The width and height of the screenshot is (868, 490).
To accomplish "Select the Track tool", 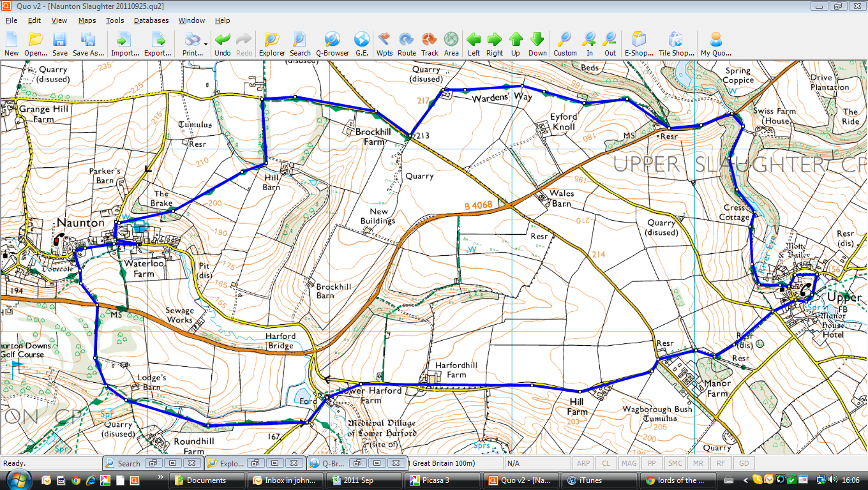I will click(x=430, y=43).
